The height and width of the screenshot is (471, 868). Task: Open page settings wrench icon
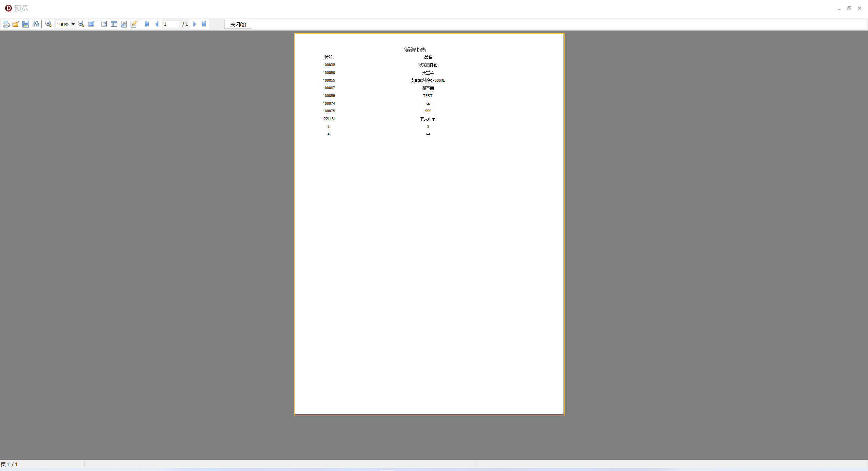tap(124, 24)
